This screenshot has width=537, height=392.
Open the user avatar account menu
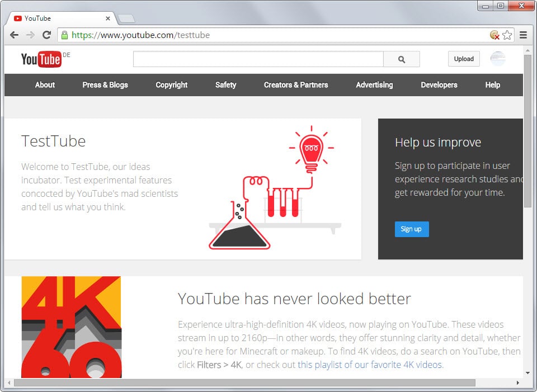pyautogui.click(x=498, y=59)
